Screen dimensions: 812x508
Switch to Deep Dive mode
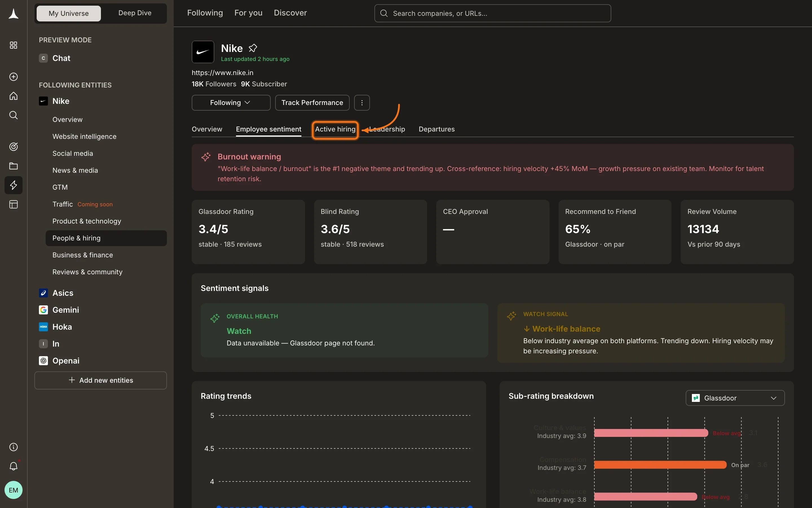pos(135,13)
